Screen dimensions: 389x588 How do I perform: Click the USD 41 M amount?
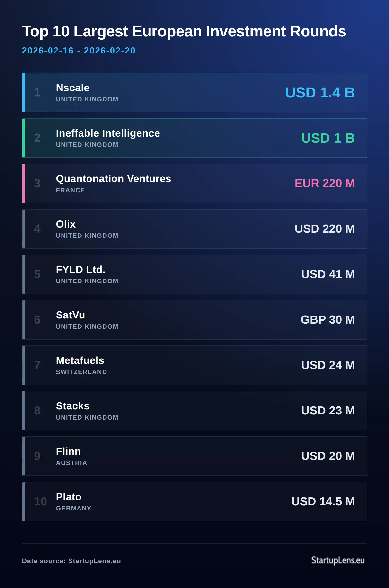coord(328,274)
